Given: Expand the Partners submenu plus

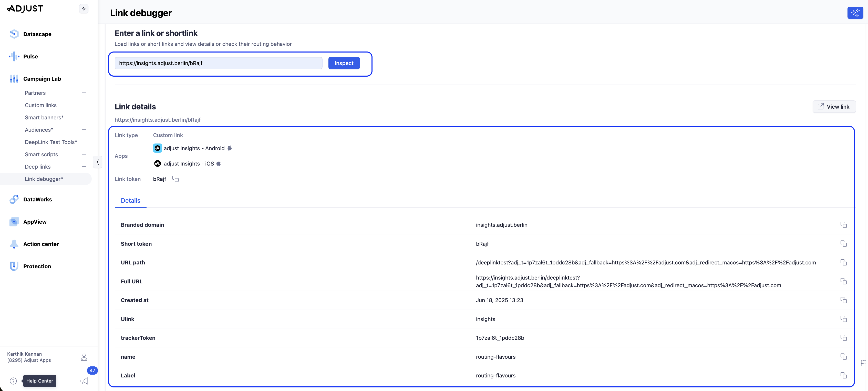Looking at the screenshot, I should click(84, 93).
